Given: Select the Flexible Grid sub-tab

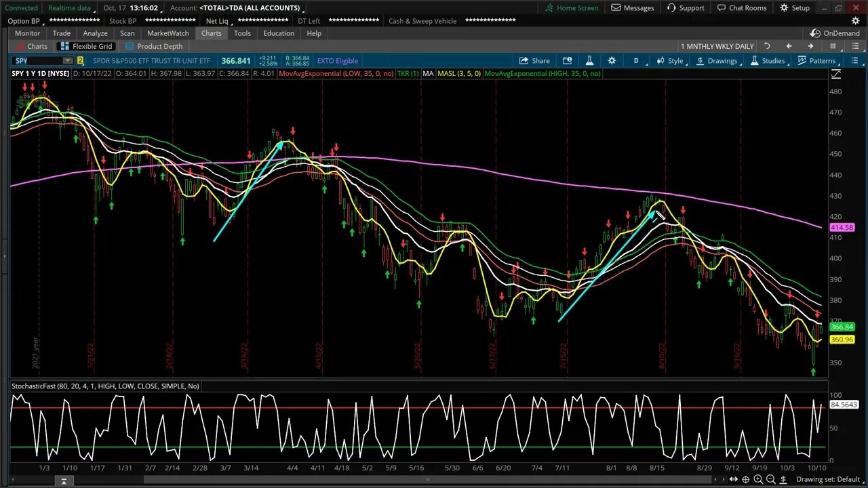Looking at the screenshot, I should tap(86, 46).
